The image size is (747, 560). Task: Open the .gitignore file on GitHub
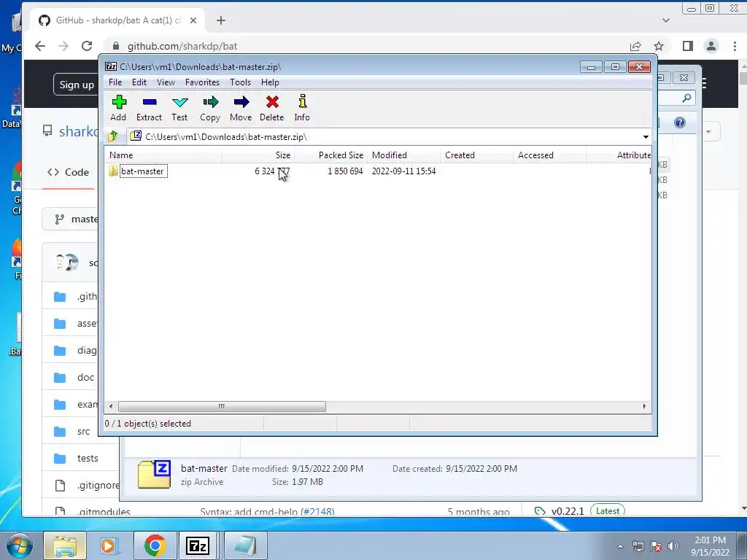(x=98, y=485)
